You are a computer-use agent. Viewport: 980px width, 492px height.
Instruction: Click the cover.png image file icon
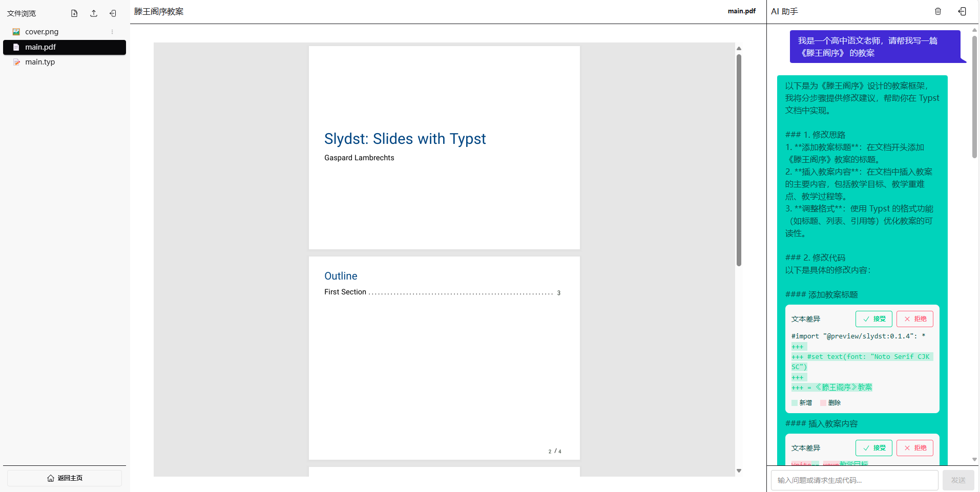point(16,32)
